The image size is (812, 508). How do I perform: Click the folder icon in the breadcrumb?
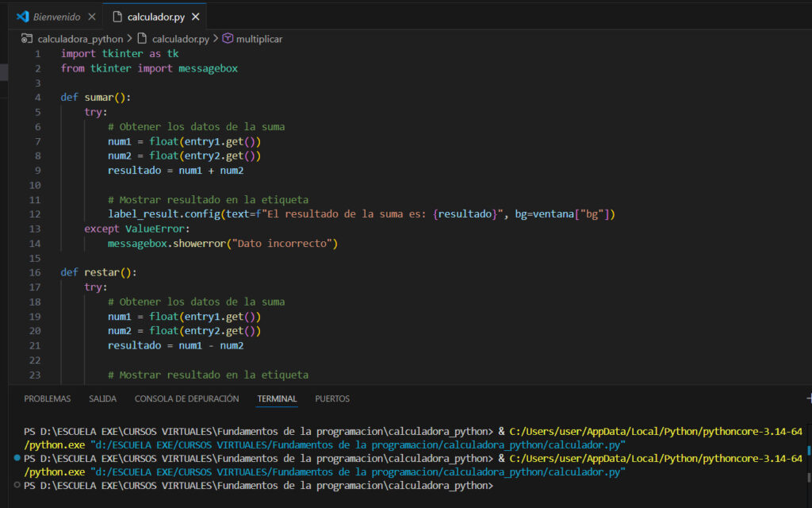(27, 38)
